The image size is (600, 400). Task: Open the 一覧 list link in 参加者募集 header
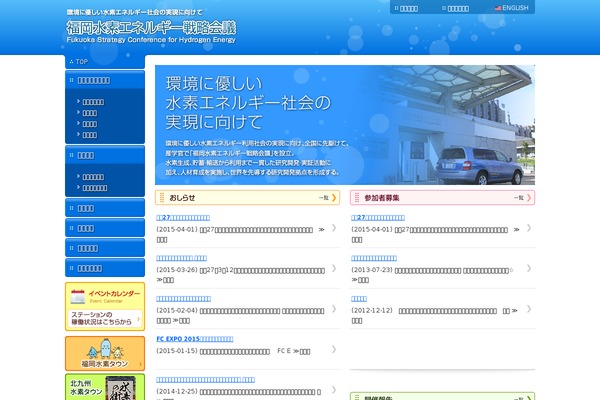(x=523, y=198)
